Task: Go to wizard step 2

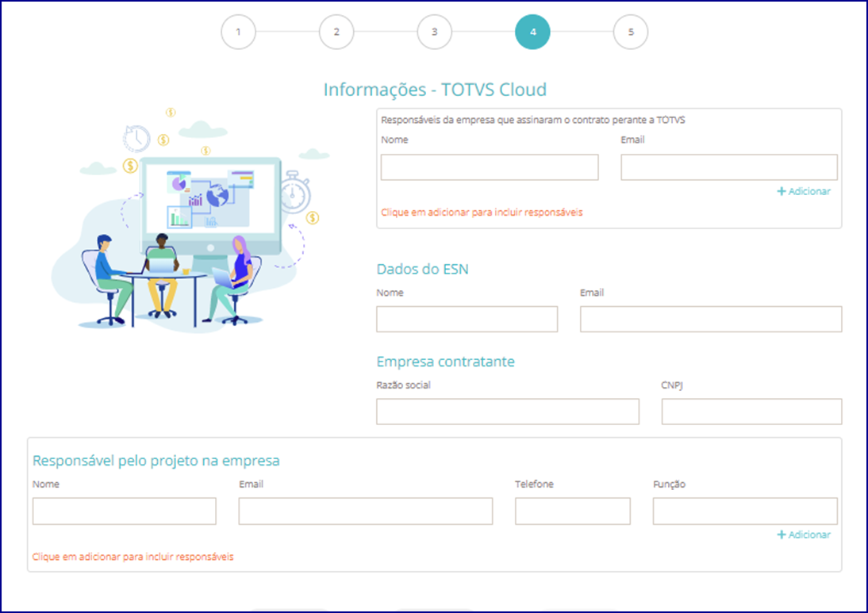Action: tap(336, 32)
